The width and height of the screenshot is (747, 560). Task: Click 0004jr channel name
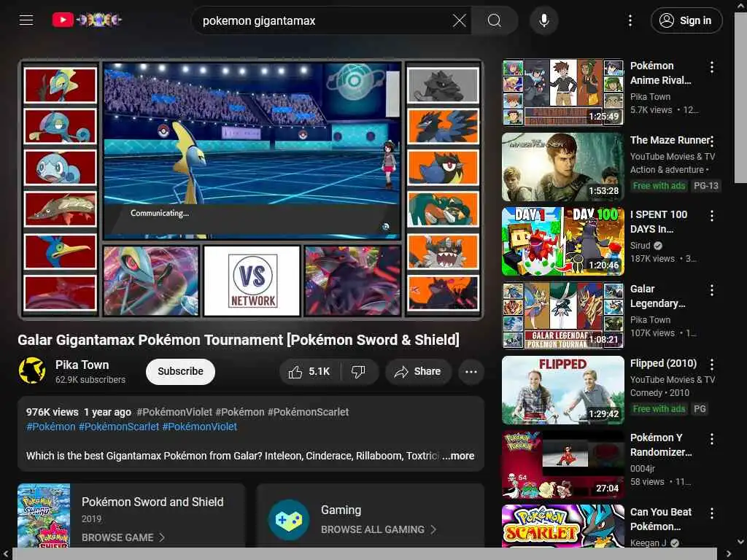coord(643,469)
